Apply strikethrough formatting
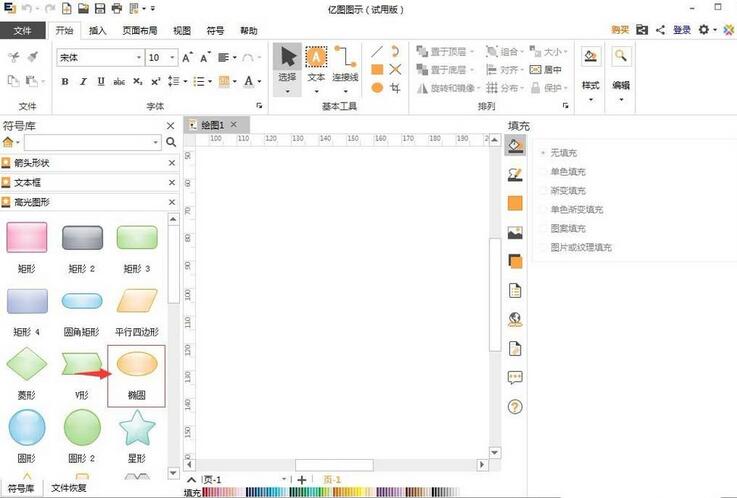This screenshot has height=498, width=737. 119,82
